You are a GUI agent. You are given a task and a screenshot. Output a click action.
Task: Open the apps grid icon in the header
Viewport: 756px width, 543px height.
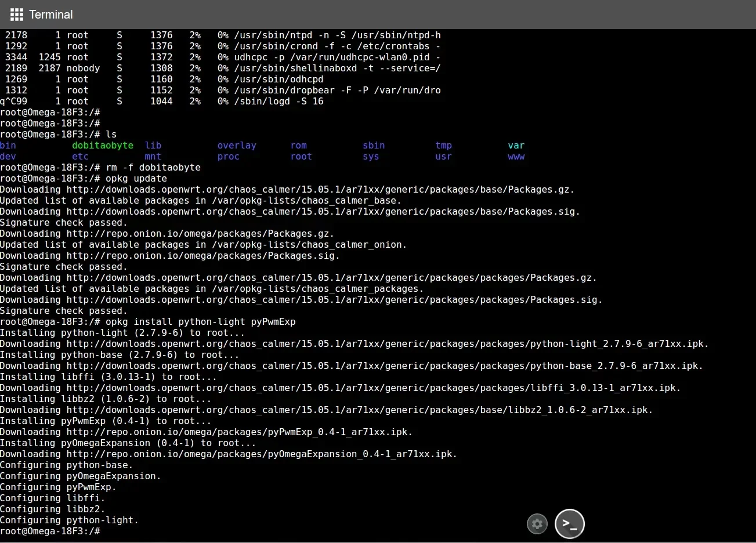point(16,15)
